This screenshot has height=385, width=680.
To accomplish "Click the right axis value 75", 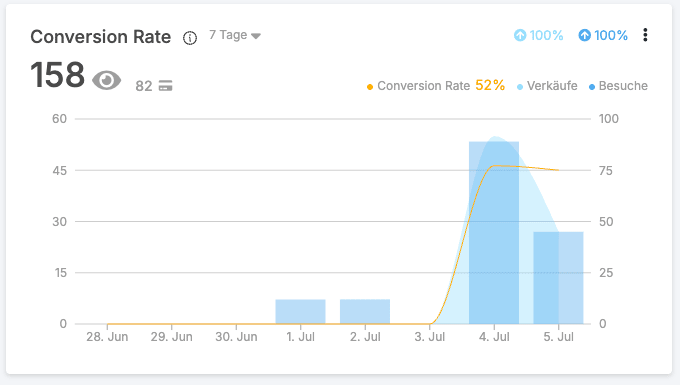I will (606, 170).
